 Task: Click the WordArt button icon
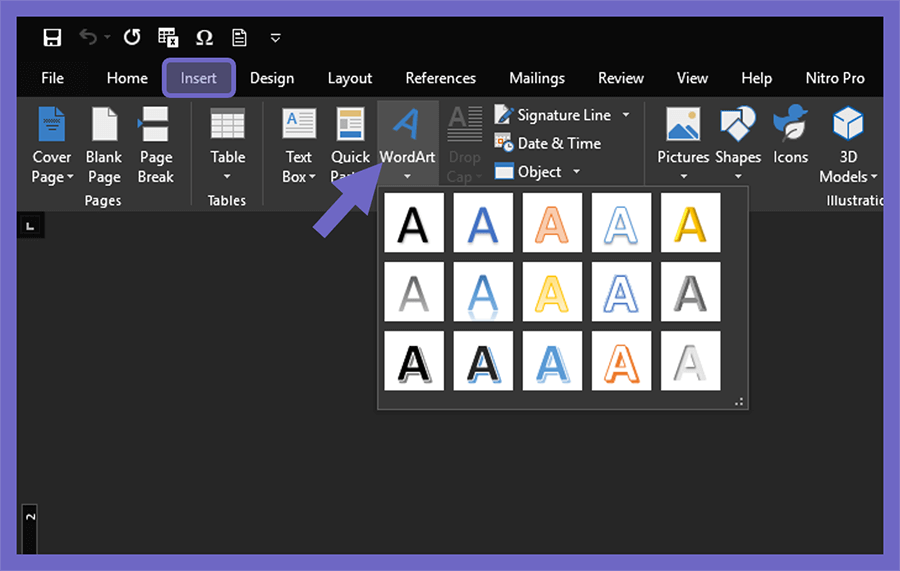click(406, 124)
